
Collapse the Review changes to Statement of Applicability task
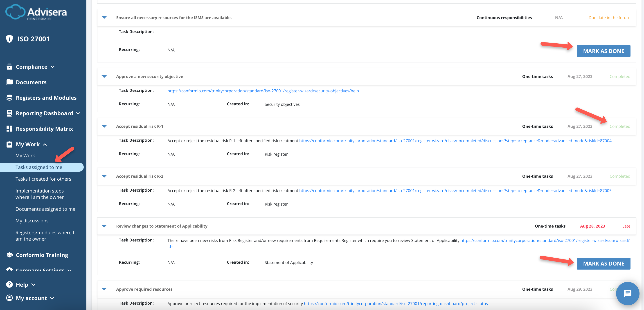pyautogui.click(x=104, y=226)
